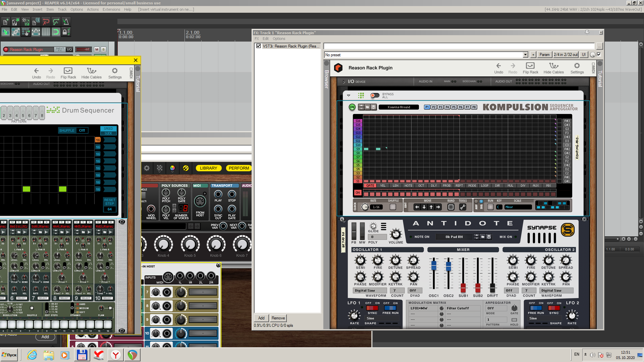This screenshot has width=644, height=362.
Task: Toggle Kompulsion green ON button
Action: click(x=352, y=107)
